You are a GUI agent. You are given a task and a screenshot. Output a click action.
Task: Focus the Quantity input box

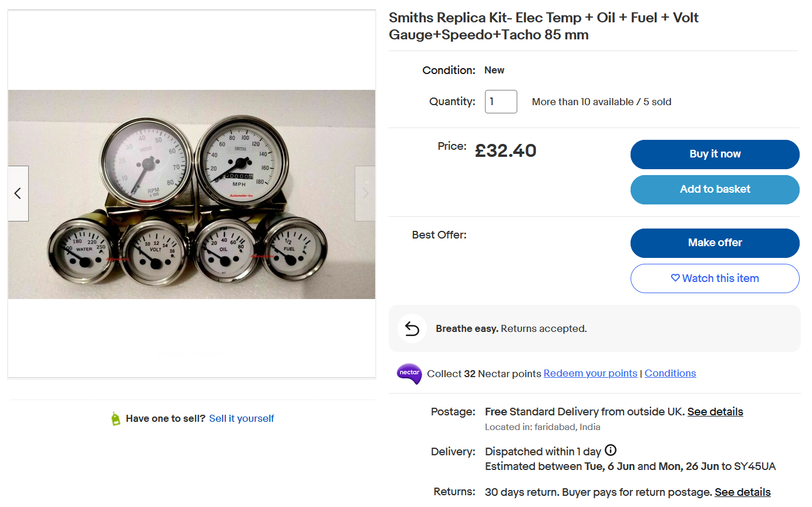(x=501, y=102)
